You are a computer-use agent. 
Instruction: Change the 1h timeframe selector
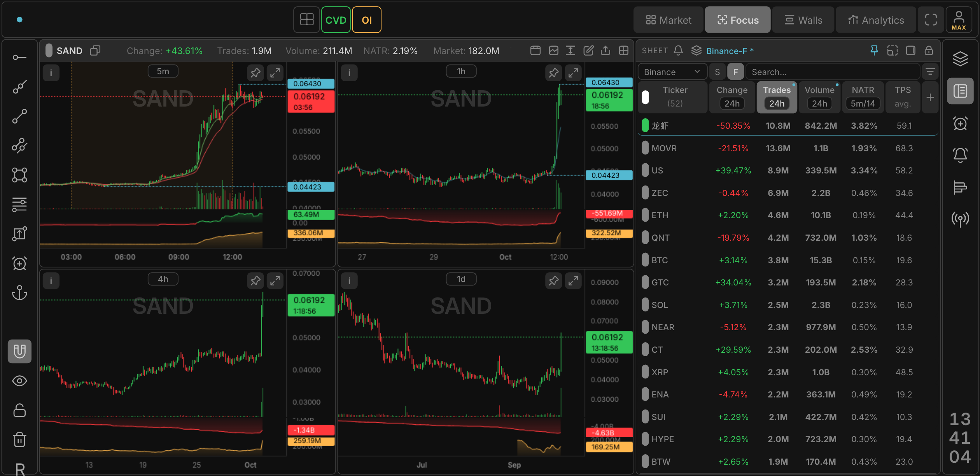461,72
